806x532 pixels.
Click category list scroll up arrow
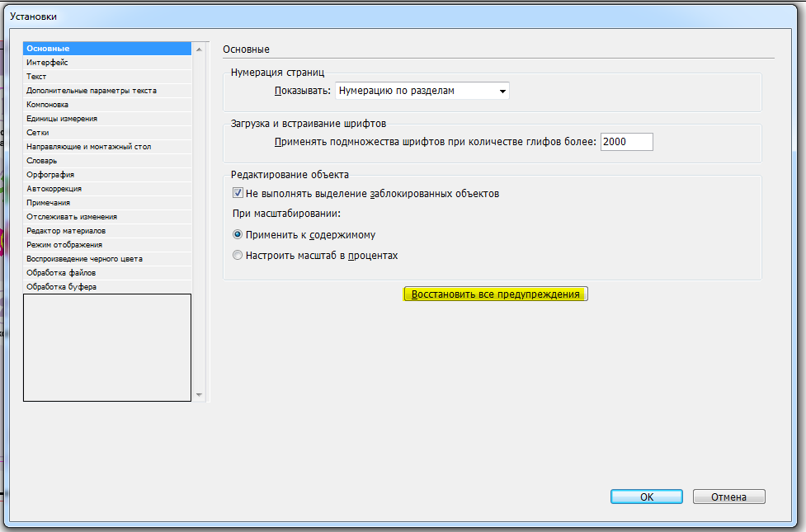(199, 49)
